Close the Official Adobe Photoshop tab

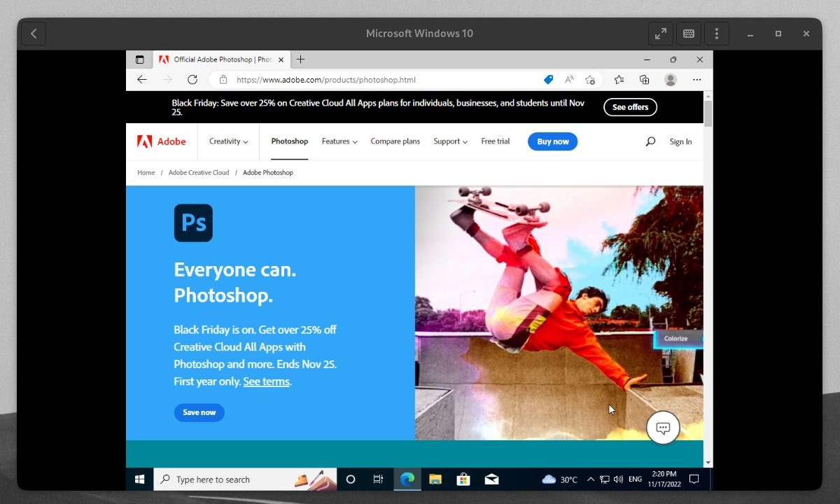coord(281,59)
